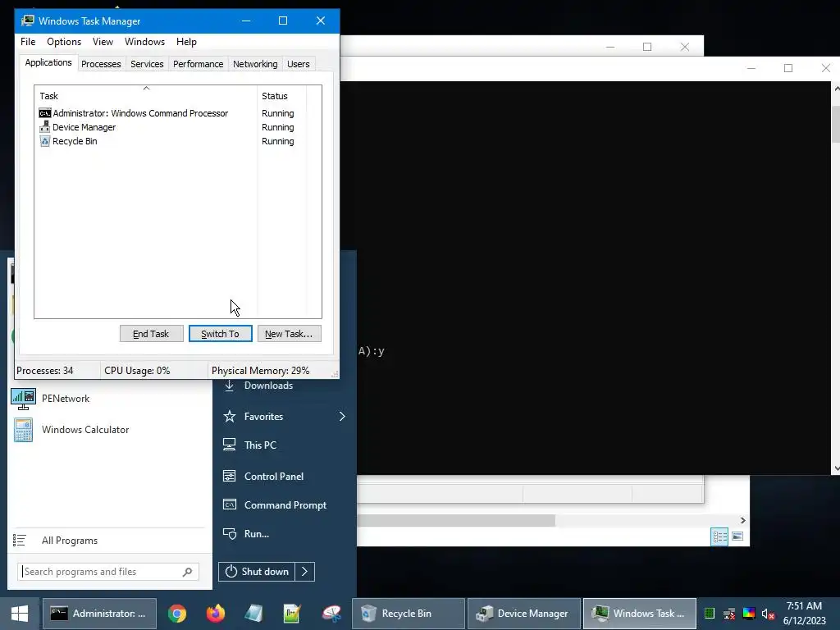This screenshot has width=840, height=630.
Task: Open Command Prompt from the Start menu
Action: click(284, 505)
